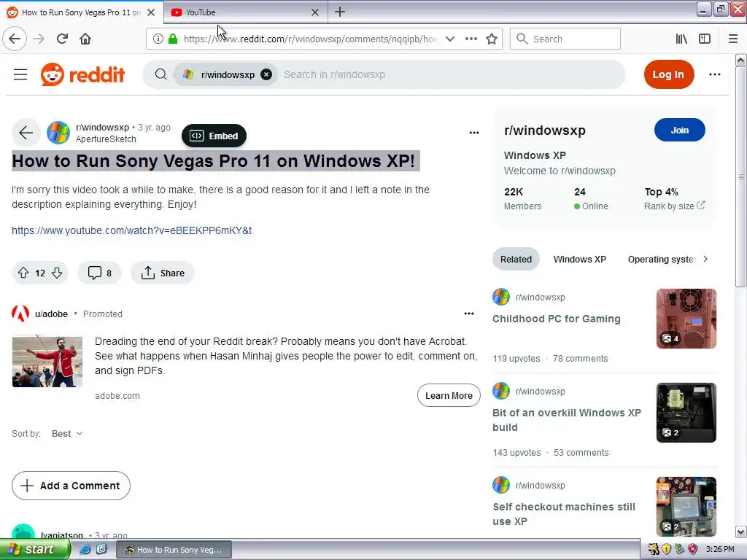Click the Embed button
The width and height of the screenshot is (747, 560).
click(x=214, y=136)
